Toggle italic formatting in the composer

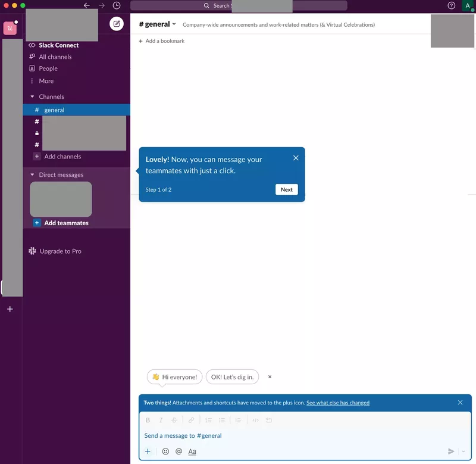point(161,420)
